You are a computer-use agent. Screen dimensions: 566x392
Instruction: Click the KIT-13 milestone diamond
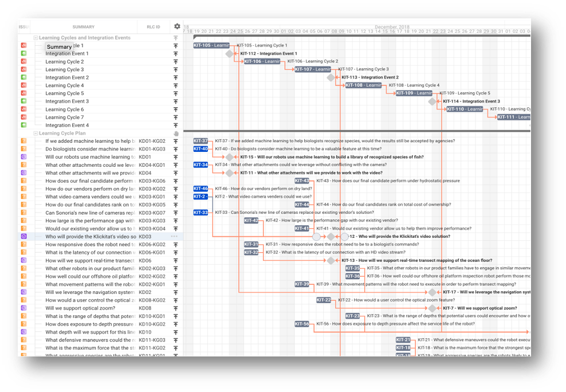pos(331,260)
